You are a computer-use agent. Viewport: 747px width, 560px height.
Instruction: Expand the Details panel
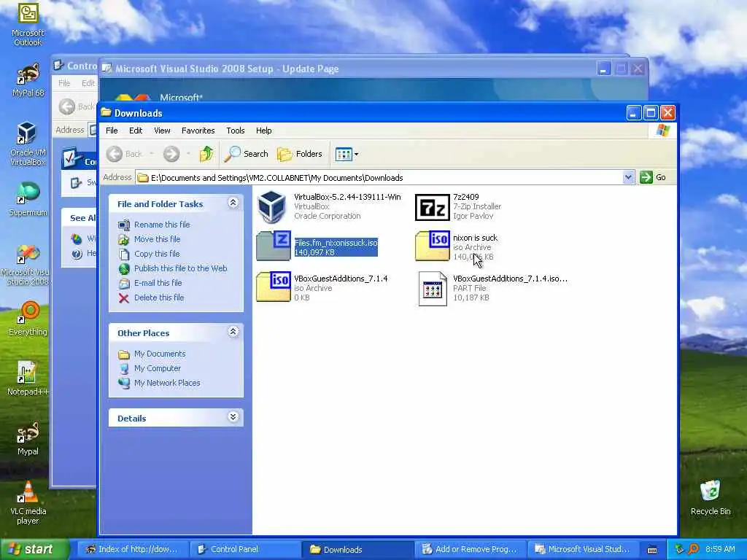click(233, 417)
